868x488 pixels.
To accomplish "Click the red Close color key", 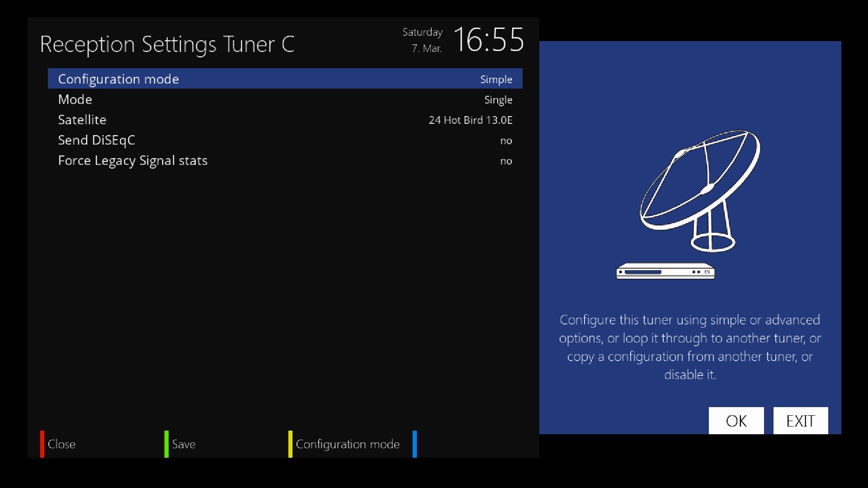I will click(58, 444).
